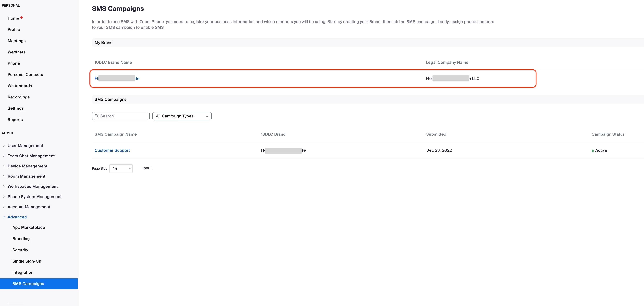644x306 pixels.
Task: Open the Recordings page
Action: 18,97
